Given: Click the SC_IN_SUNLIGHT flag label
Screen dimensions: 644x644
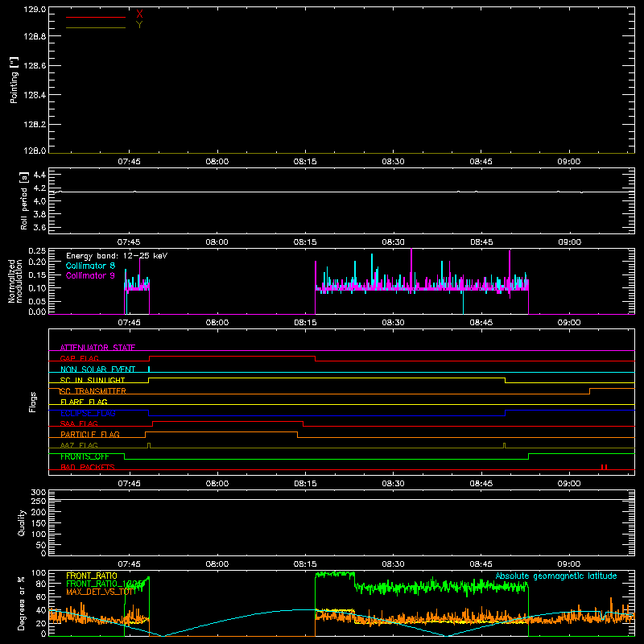Looking at the screenshot, I should pyautogui.click(x=93, y=380).
